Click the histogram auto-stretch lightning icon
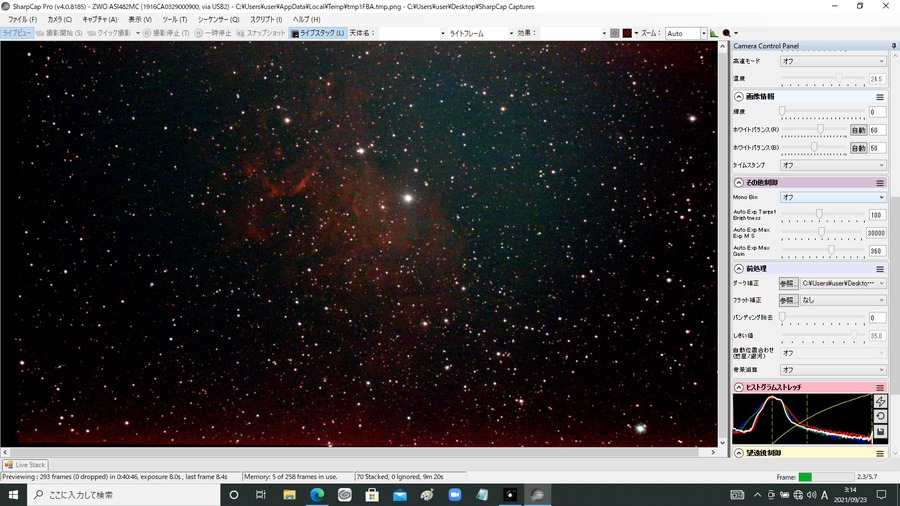This screenshot has width=900, height=506. pos(880,401)
